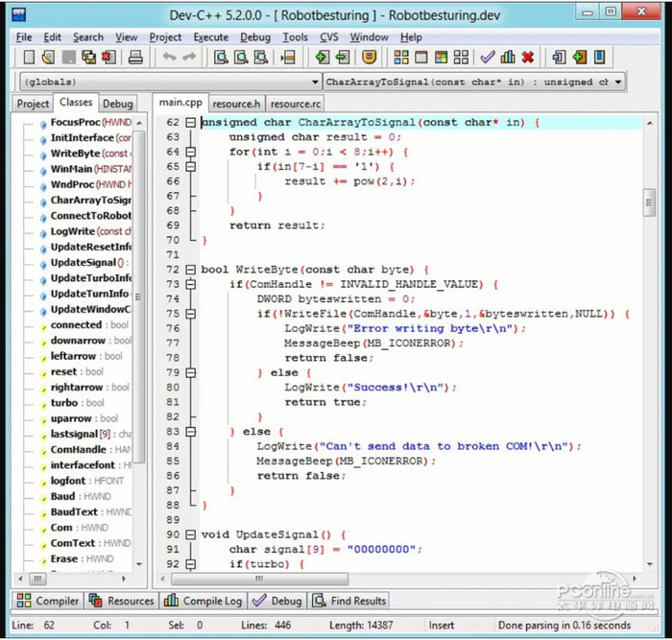672x640 pixels.
Task: Click the Save file toolbar icon
Action: coord(70,58)
